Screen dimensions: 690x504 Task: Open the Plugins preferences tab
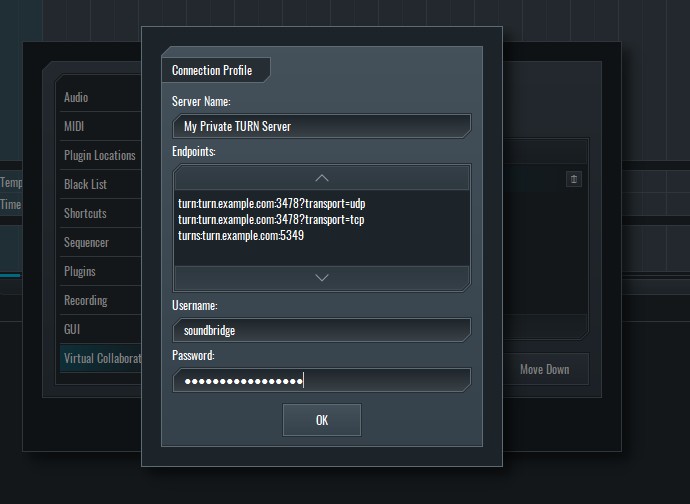(x=100, y=272)
